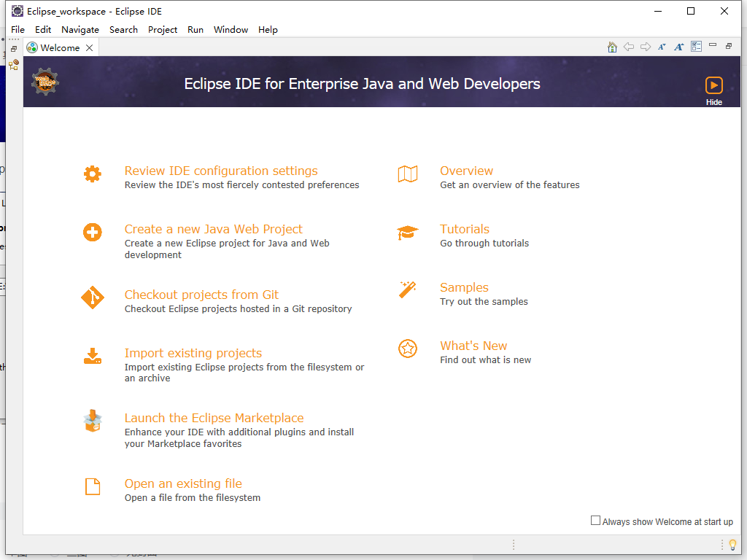Viewport: 747px width, 560px height.
Task: Open the Navigate menu
Action: point(80,29)
